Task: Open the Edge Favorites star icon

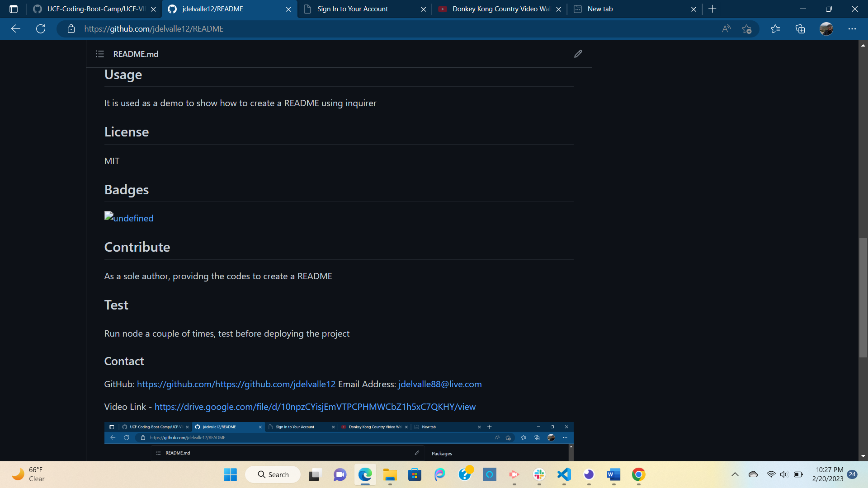Action: pos(775,29)
